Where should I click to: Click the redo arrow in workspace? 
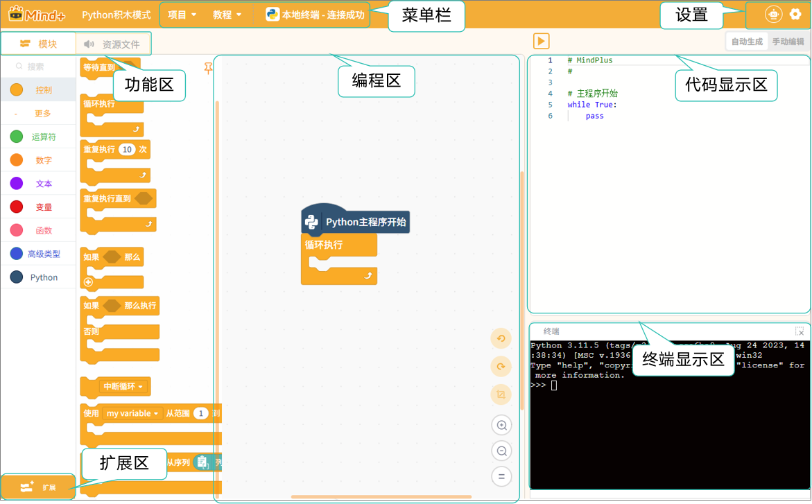501,367
